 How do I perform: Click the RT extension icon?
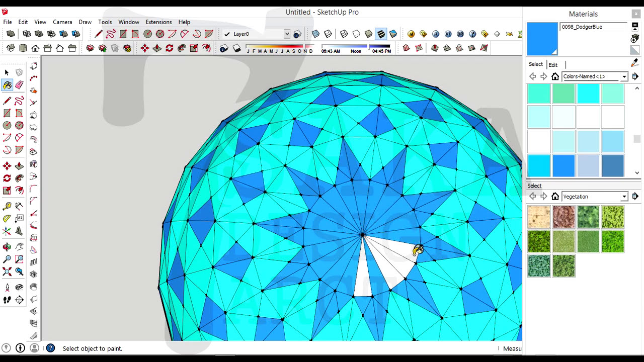click(448, 34)
